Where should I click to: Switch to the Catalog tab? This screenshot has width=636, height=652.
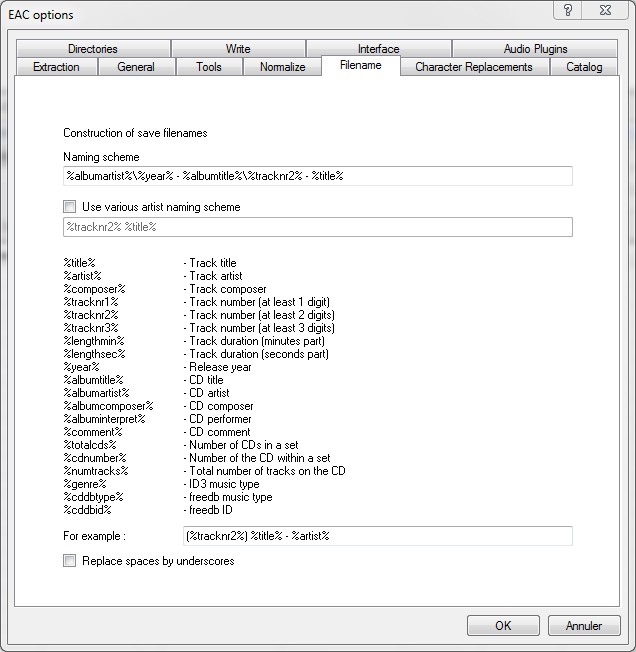click(x=584, y=67)
